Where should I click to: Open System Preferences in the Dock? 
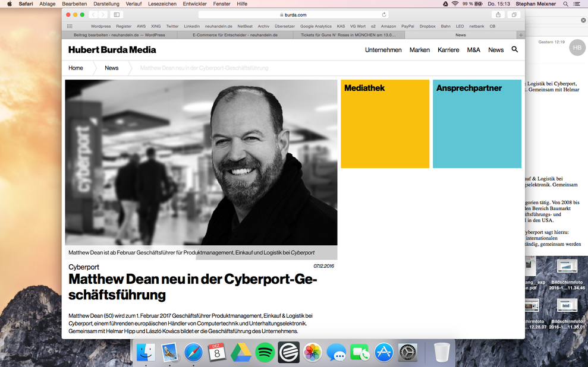408,352
